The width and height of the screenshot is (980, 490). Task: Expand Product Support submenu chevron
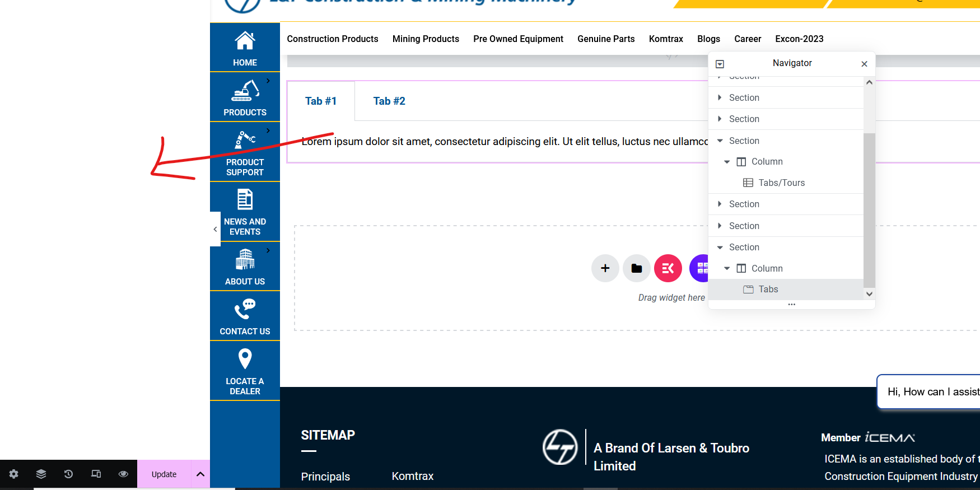(268, 130)
